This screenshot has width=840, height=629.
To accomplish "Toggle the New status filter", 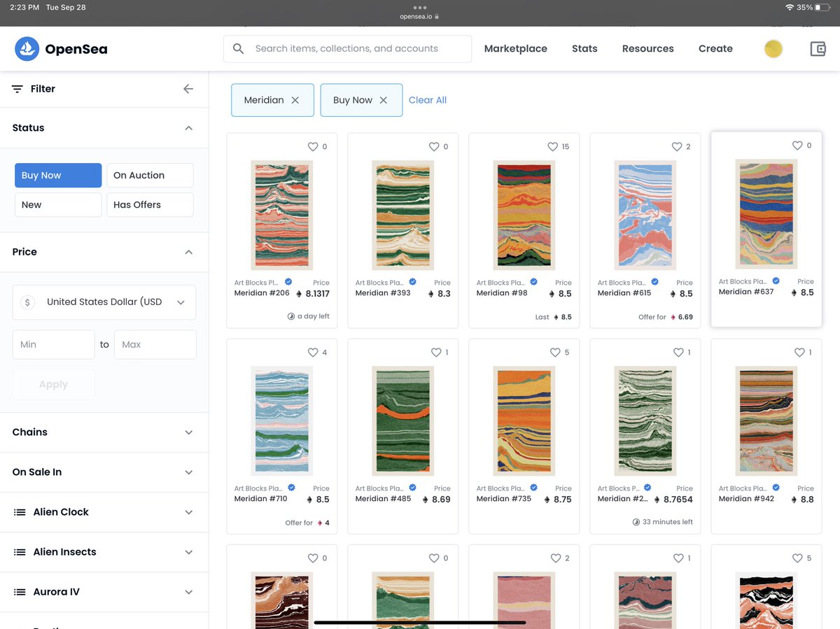I will coord(58,205).
